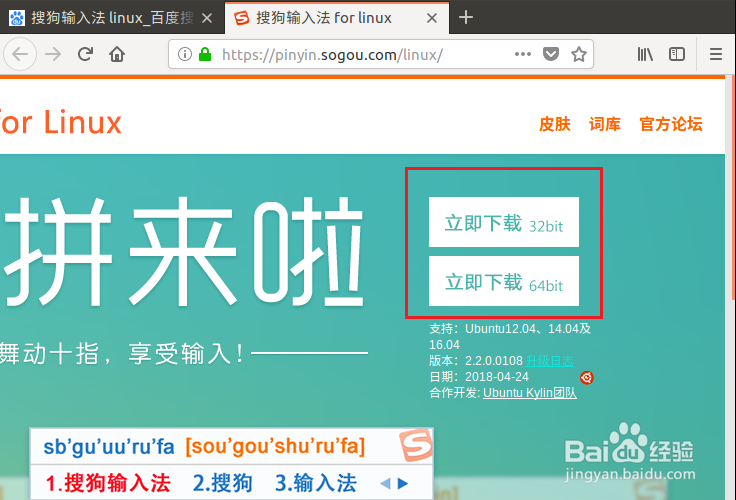Open the 升级日志 changelog link
Viewport: 736px width, 500px height.
click(550, 361)
